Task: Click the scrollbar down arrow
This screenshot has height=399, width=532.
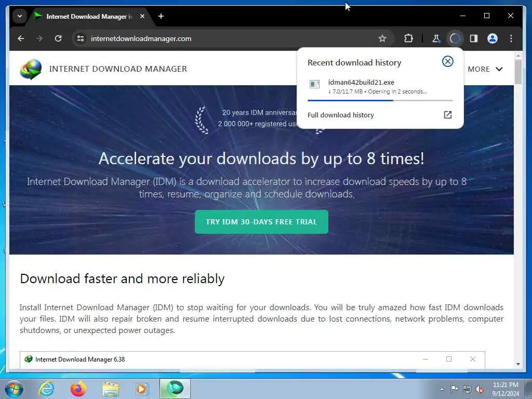Action: pos(518,364)
